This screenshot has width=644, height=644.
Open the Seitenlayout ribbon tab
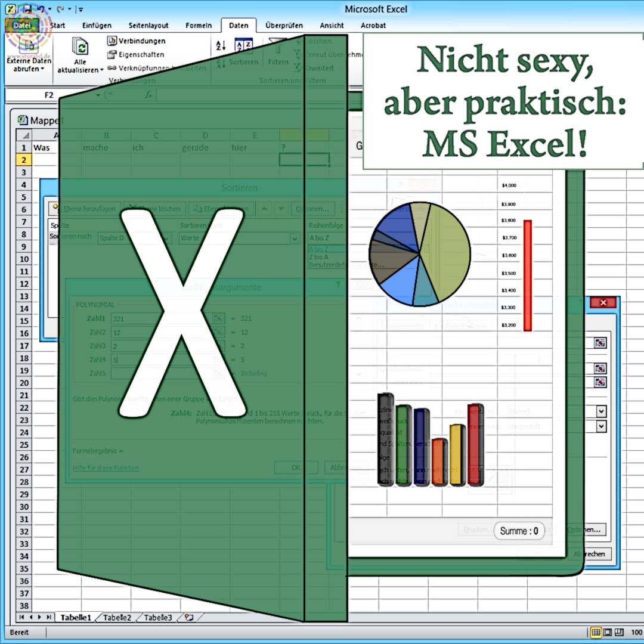coord(148,26)
